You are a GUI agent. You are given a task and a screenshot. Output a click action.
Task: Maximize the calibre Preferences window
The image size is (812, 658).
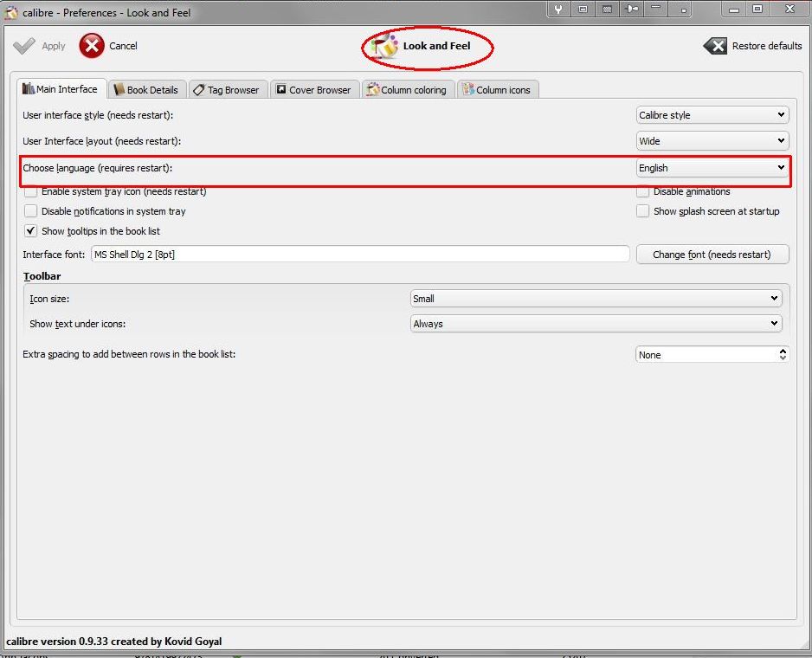click(757, 10)
